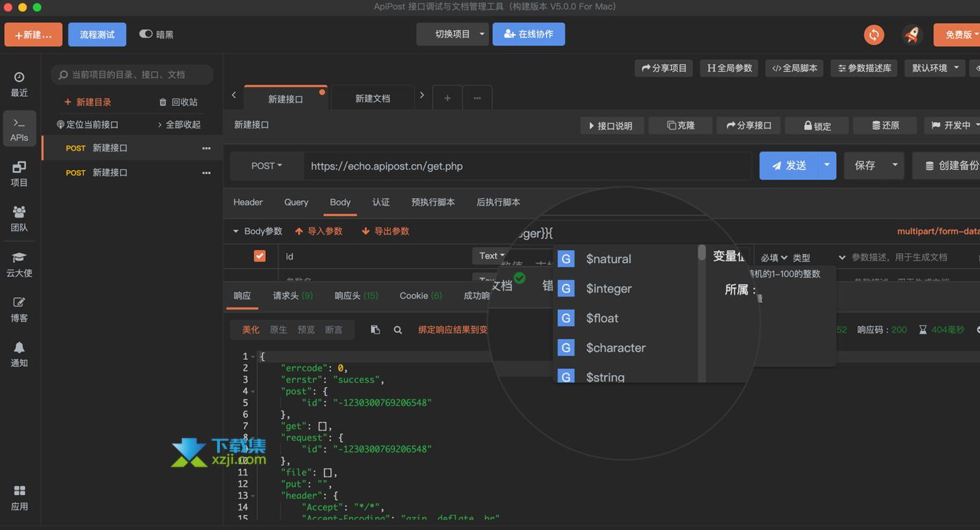
Task: Switch to the Query tab
Action: coord(296,202)
